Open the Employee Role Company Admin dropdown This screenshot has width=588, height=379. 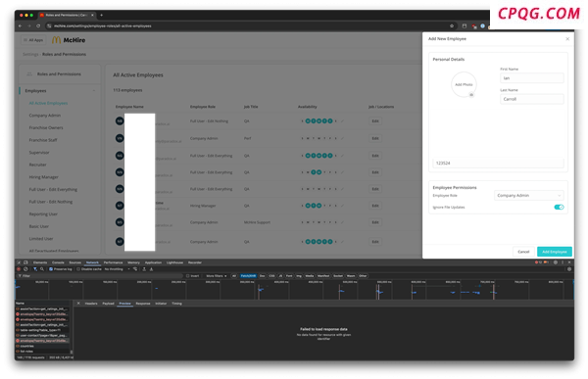point(529,195)
